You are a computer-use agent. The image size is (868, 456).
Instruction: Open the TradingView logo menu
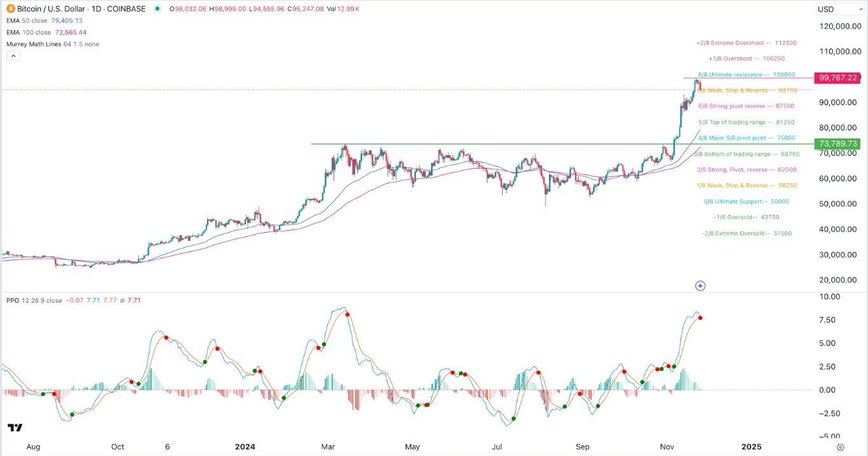pyautogui.click(x=14, y=427)
